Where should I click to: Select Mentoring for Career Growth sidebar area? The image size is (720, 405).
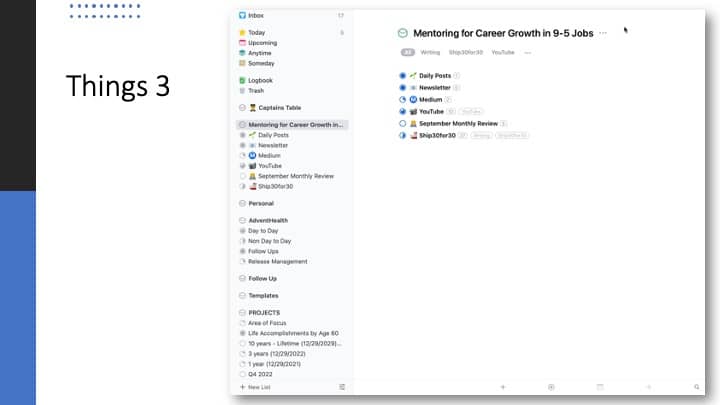click(292, 124)
